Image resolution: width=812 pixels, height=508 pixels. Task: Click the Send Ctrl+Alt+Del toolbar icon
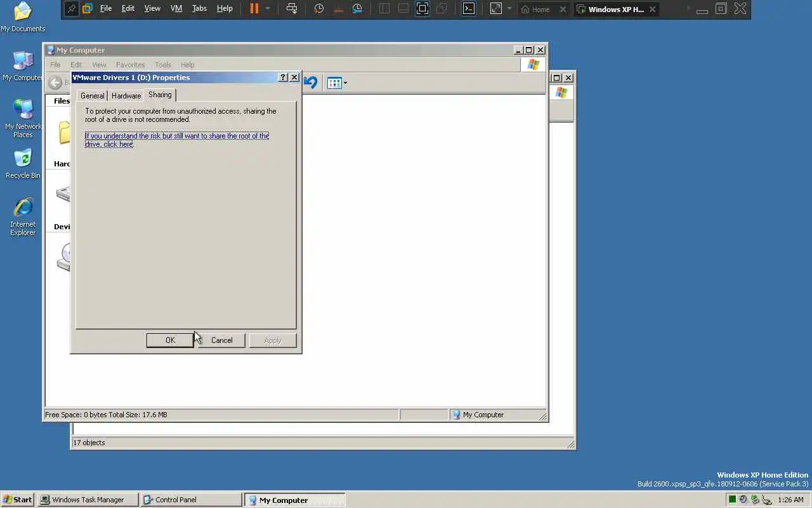click(x=292, y=9)
